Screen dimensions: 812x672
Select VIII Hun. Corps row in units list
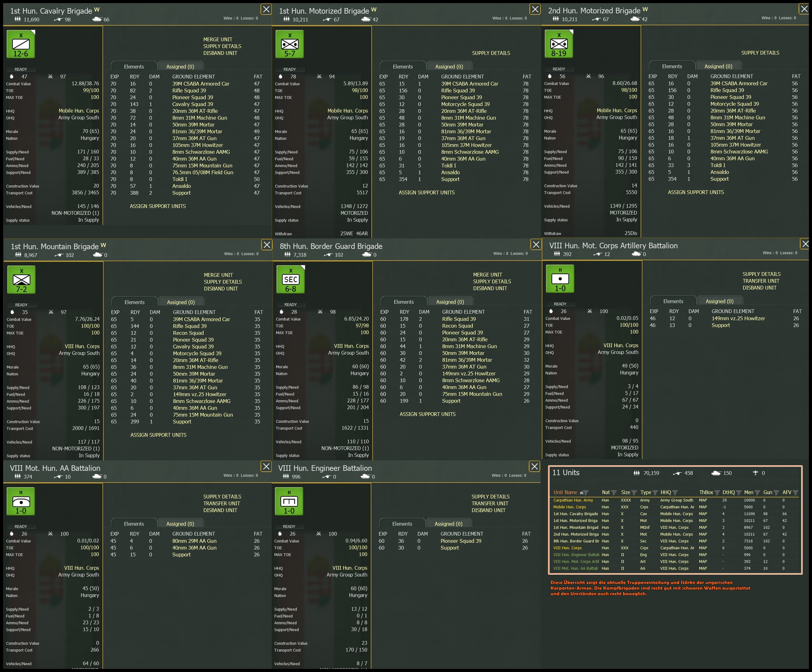[675, 548]
